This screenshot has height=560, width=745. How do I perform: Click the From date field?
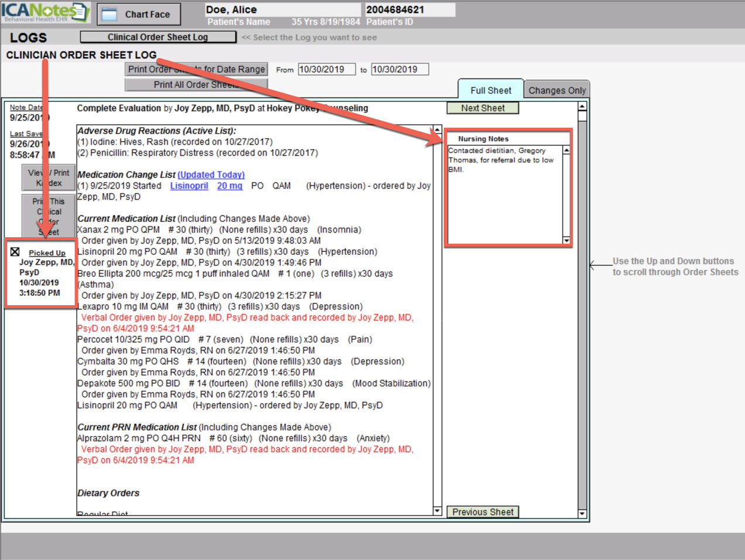[x=326, y=69]
